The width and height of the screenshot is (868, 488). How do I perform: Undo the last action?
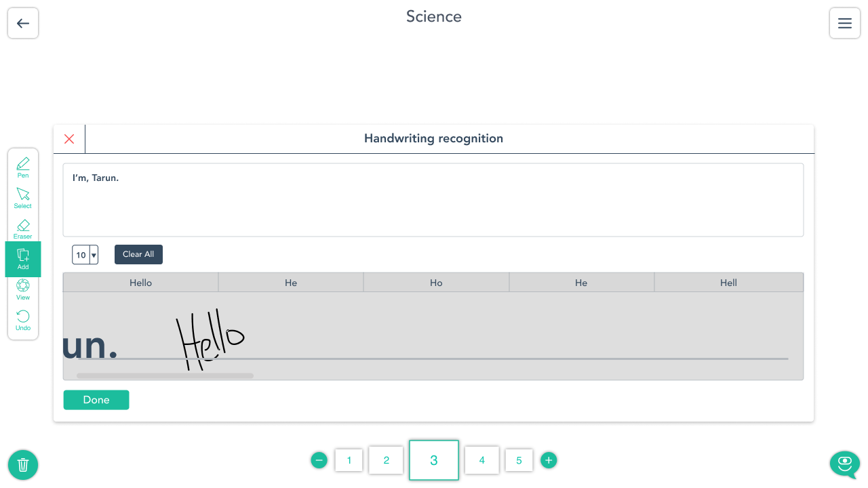pyautogui.click(x=23, y=320)
